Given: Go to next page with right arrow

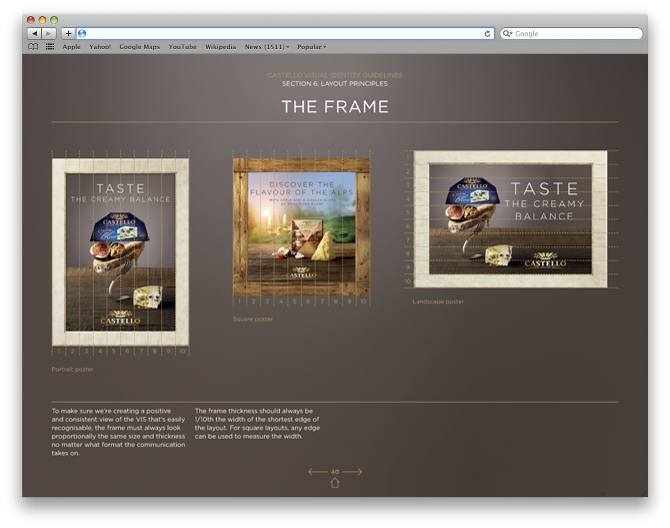Looking at the screenshot, I should click(353, 472).
